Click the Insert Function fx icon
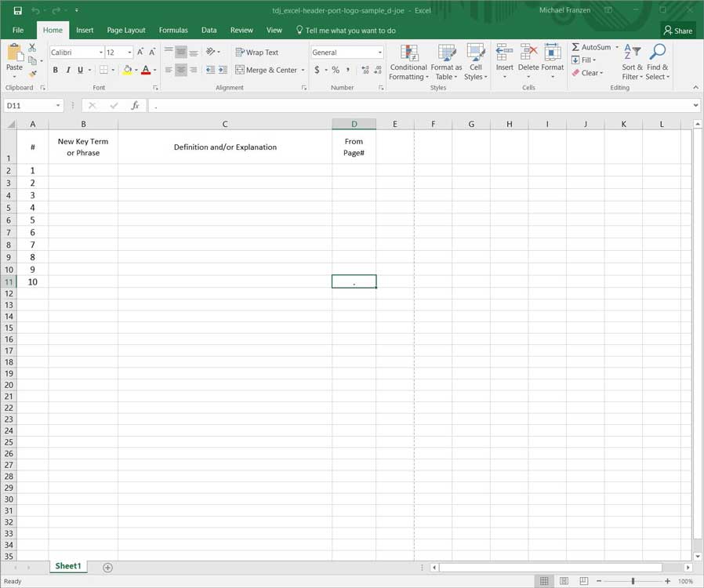 pyautogui.click(x=135, y=105)
